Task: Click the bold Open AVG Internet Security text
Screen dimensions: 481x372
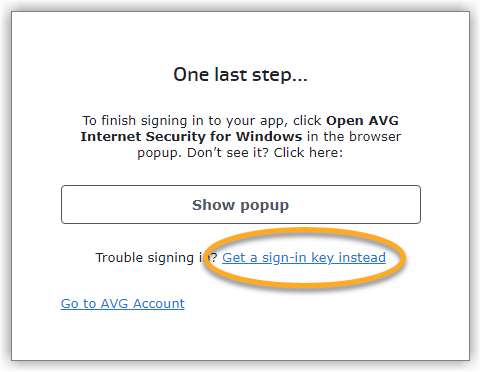Action: coord(240,128)
